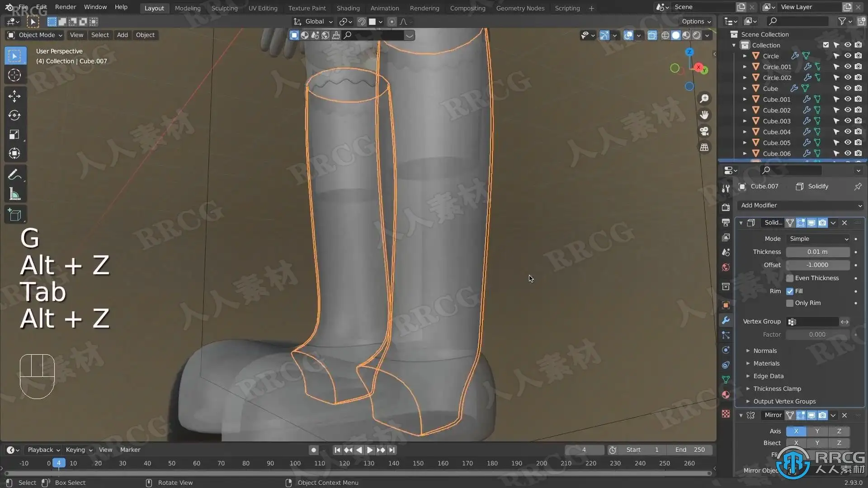The height and width of the screenshot is (488, 868).
Task: Switch to the Sculpting workspace tab
Action: point(224,8)
